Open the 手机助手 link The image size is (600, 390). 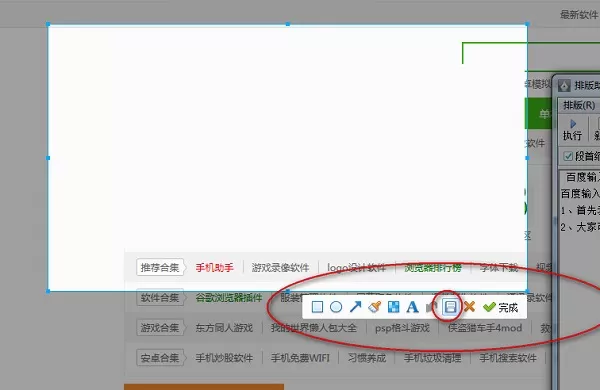click(215, 268)
